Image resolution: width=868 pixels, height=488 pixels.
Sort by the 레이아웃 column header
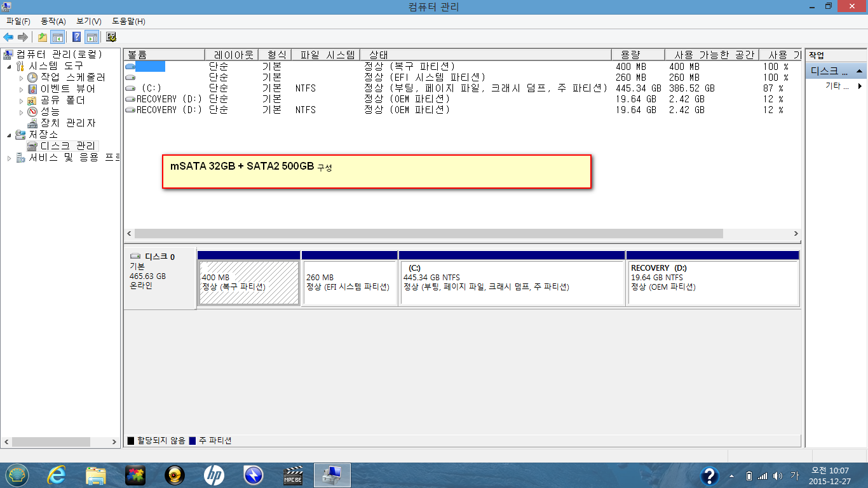click(231, 55)
